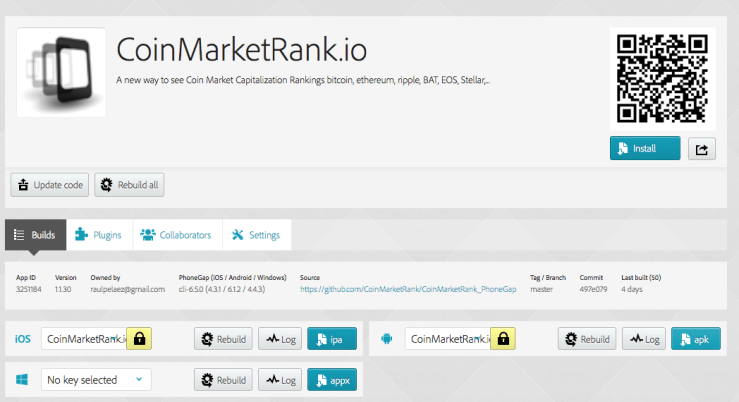739x402 pixels.
Task: Click the yellow lock icon for iOS key
Action: pyautogui.click(x=140, y=340)
